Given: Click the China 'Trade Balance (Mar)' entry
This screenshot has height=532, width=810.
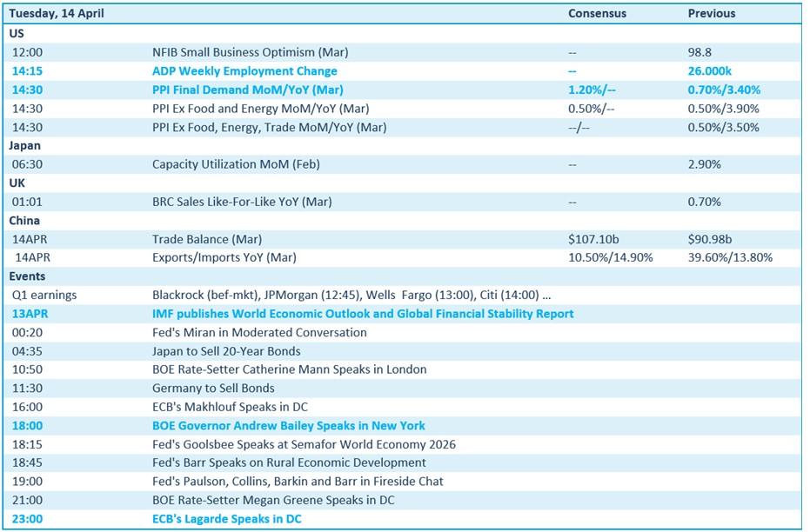Looking at the screenshot, I should [207, 239].
